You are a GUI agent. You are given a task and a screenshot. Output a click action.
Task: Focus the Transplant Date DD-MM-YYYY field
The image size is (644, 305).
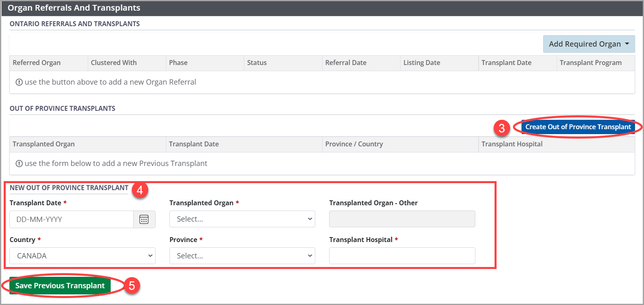tap(71, 220)
